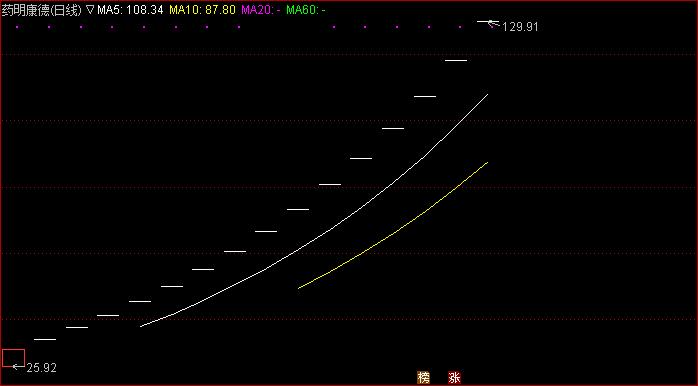Click the limit-up bar just below the 129.91 bar
The image size is (698, 386).
pyautogui.click(x=456, y=60)
